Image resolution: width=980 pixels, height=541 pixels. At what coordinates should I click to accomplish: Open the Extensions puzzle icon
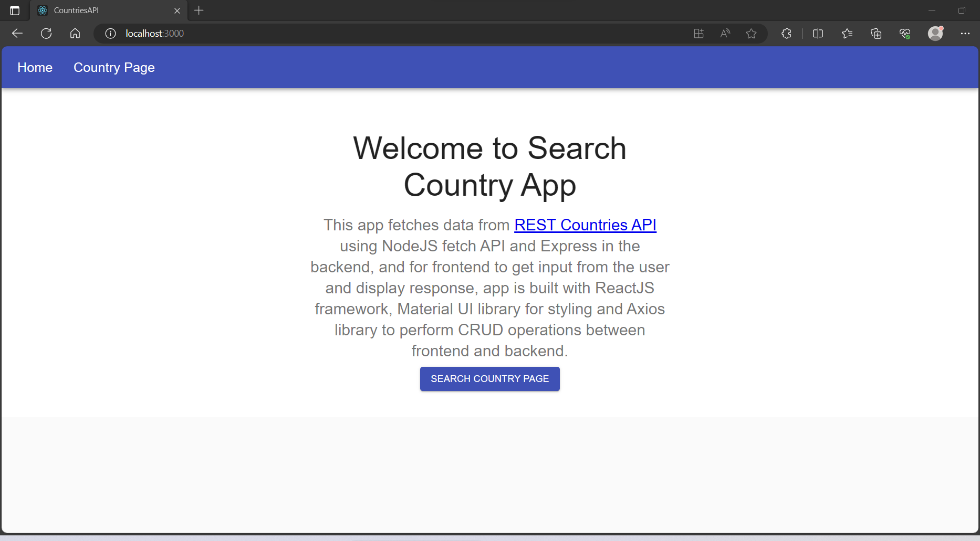pos(786,33)
